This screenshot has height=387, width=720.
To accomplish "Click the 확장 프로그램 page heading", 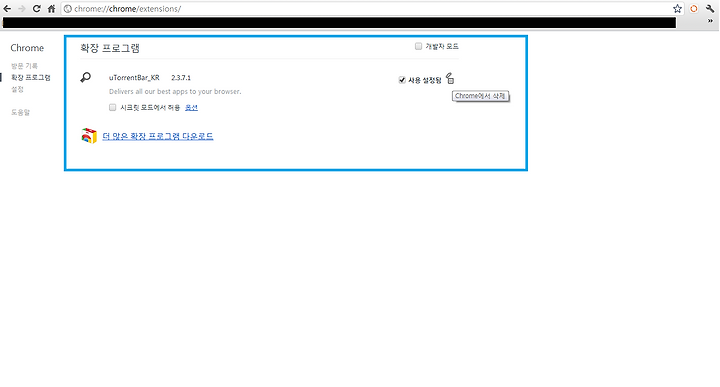I will [x=110, y=48].
